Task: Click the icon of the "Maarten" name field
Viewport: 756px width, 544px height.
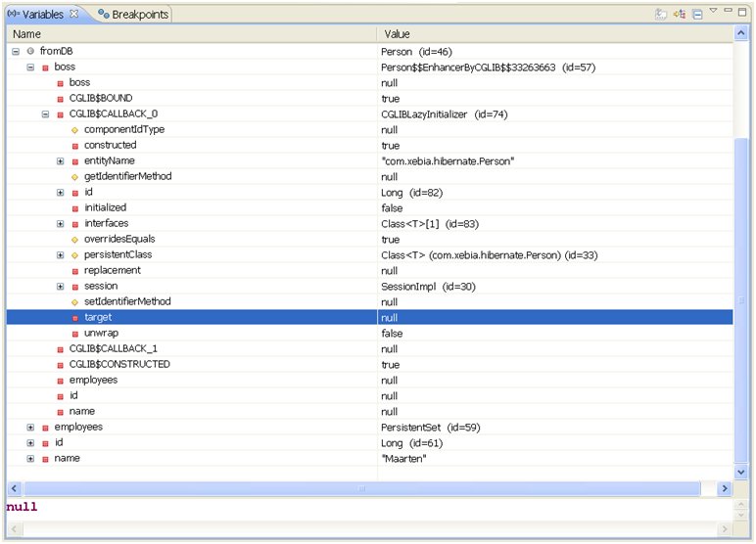Action: pos(45,459)
